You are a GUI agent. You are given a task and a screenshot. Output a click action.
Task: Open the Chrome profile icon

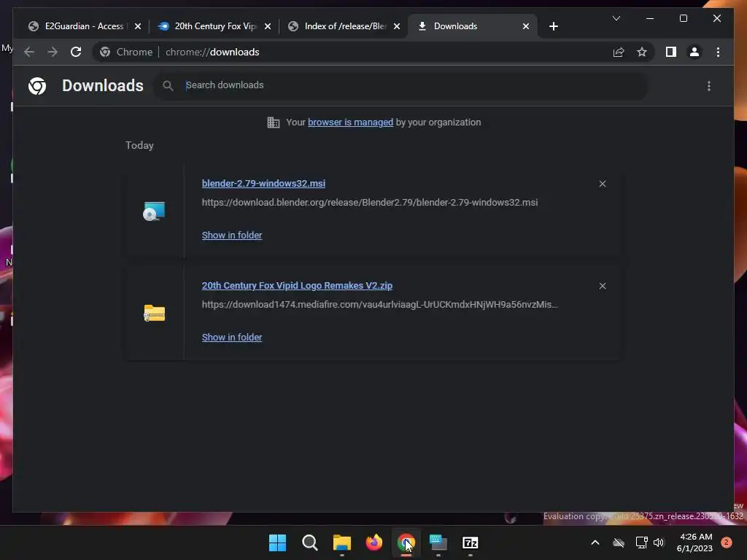pos(694,52)
